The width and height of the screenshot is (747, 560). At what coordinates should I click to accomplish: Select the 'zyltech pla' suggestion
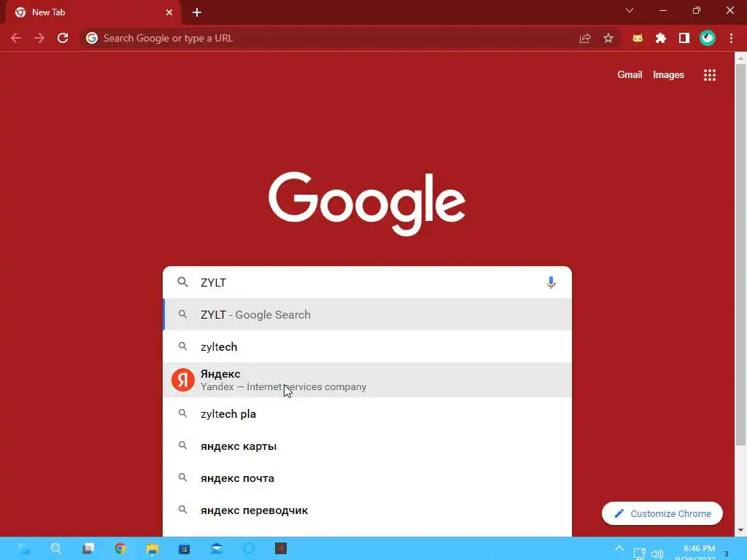[x=367, y=414]
